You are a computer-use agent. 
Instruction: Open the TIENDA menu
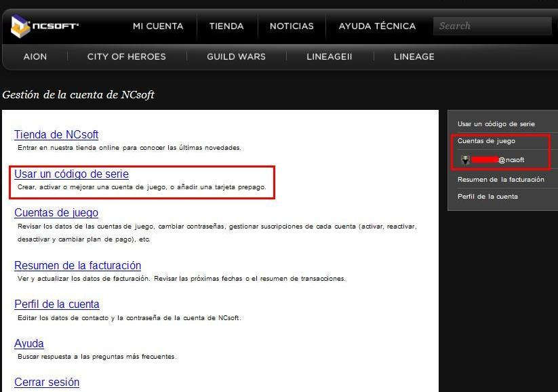226,26
